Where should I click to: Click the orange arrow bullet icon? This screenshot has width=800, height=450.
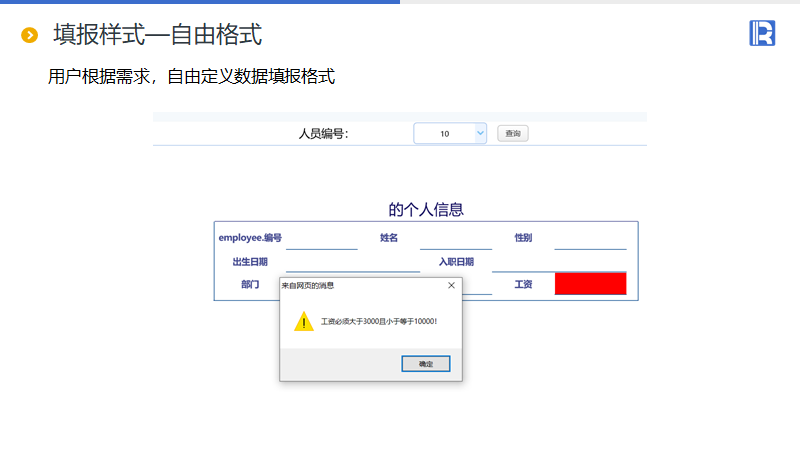30,35
